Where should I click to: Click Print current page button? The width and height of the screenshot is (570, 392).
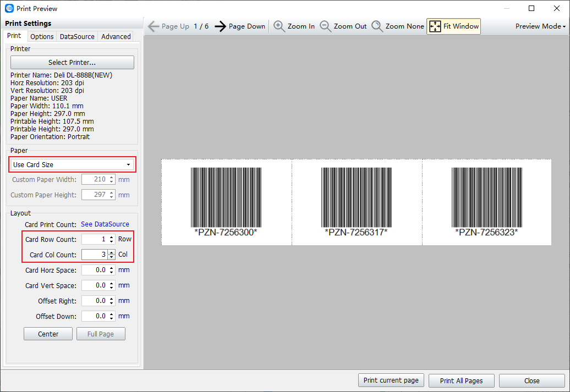pyautogui.click(x=391, y=380)
